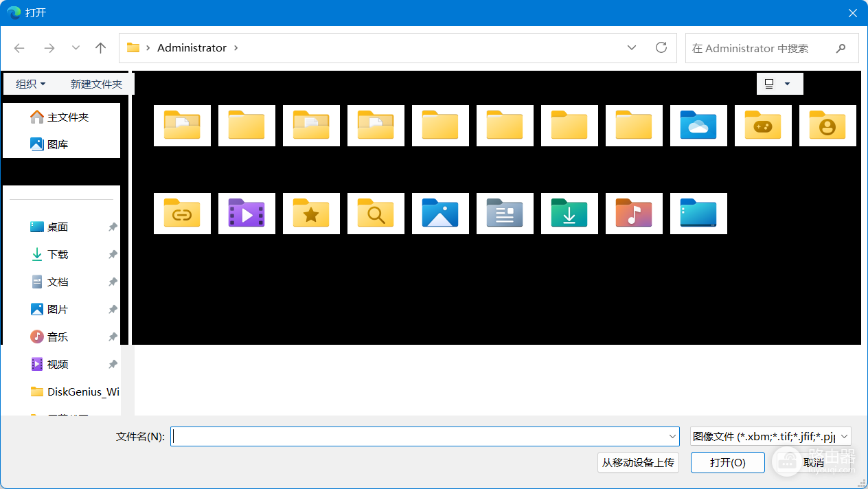Click the Edge icon in title bar
868x489 pixels.
click(x=14, y=13)
